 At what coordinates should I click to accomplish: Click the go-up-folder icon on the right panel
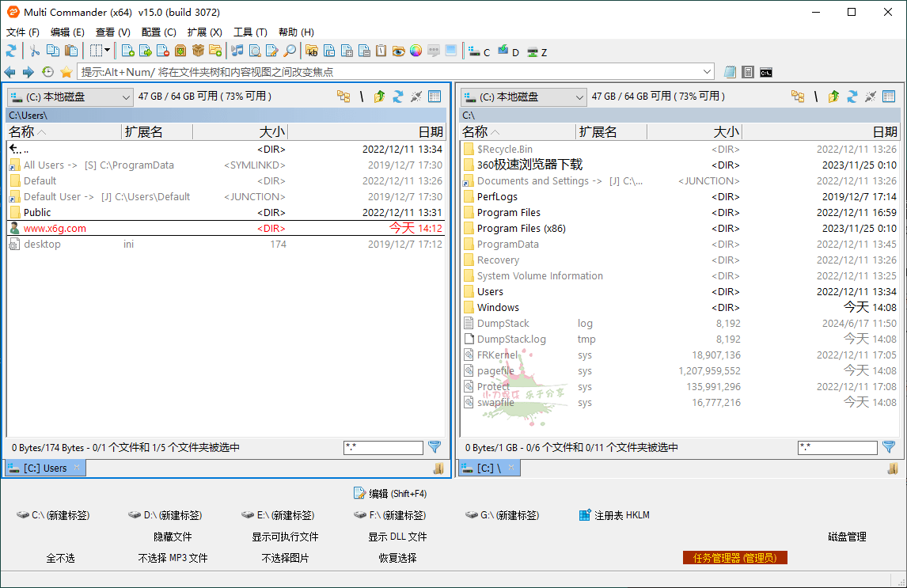[x=834, y=96]
